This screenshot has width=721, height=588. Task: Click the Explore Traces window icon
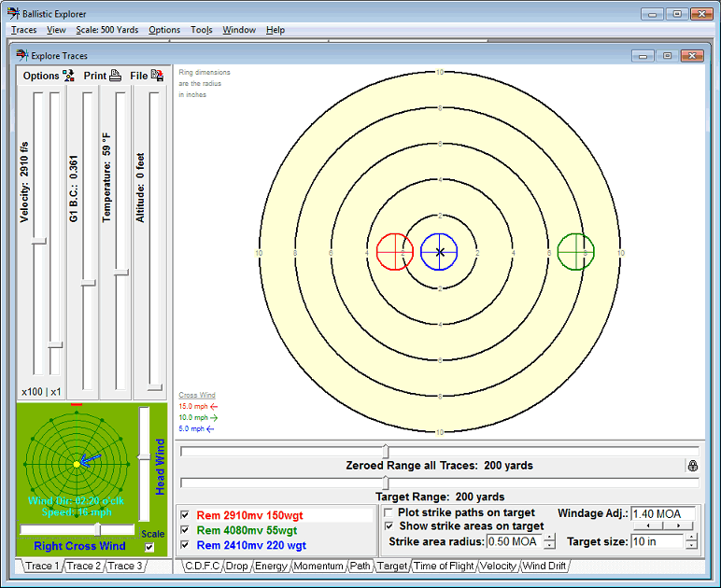(x=22, y=55)
